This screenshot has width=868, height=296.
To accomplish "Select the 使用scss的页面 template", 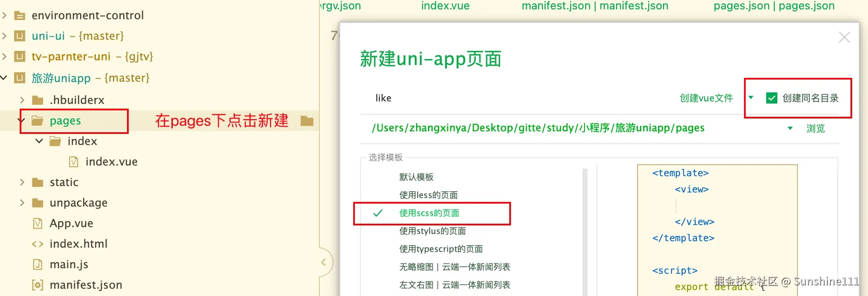I will click(x=429, y=213).
